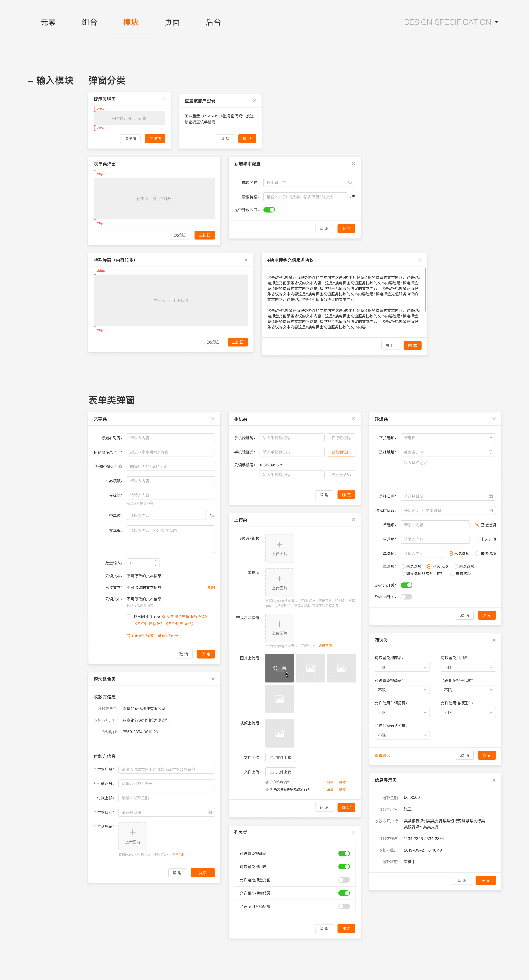Click the image thumbnail next to 视频上传后
The width and height of the screenshot is (529, 980).
pos(280,733)
